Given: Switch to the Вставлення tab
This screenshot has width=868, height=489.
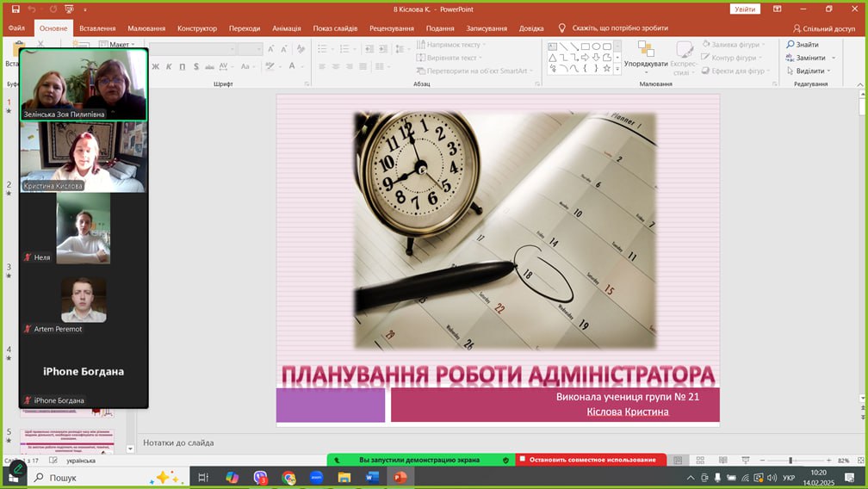Looking at the screenshot, I should [x=97, y=28].
